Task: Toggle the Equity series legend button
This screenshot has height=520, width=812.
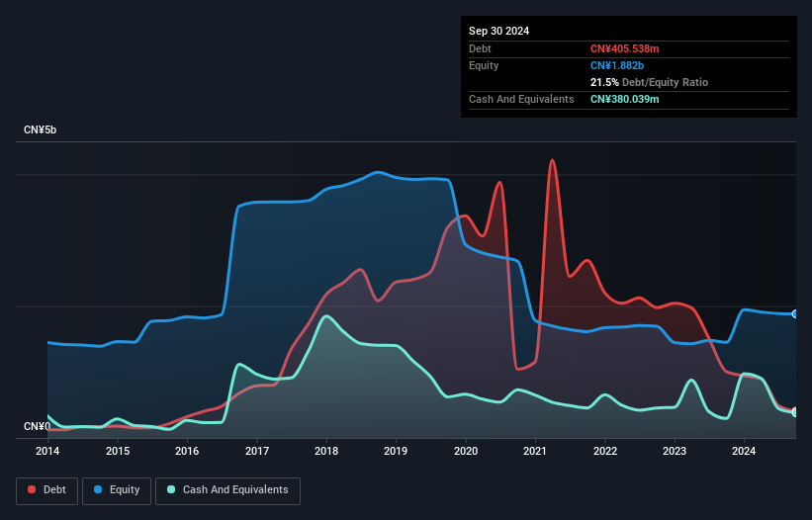Action: tap(117, 490)
